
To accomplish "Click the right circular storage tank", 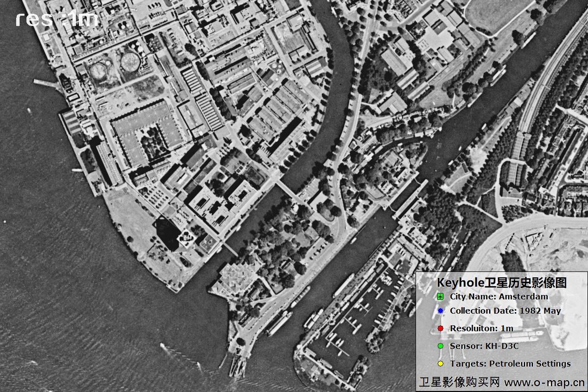I will coord(130,61).
